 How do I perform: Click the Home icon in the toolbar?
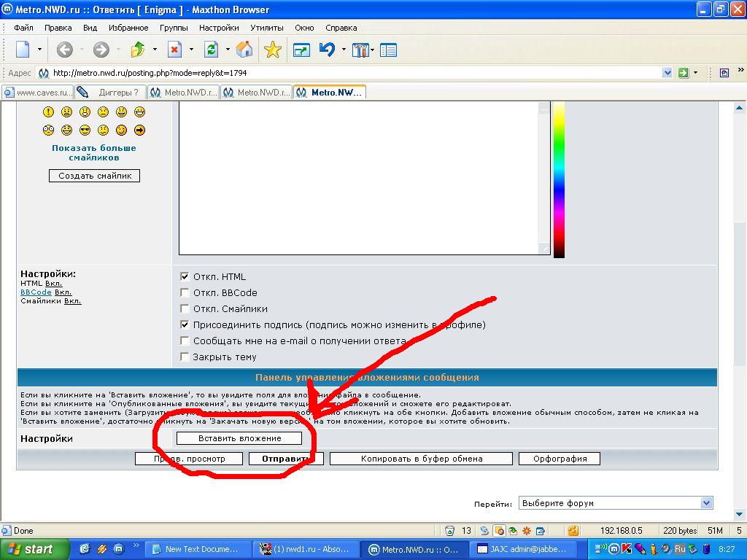click(x=244, y=50)
